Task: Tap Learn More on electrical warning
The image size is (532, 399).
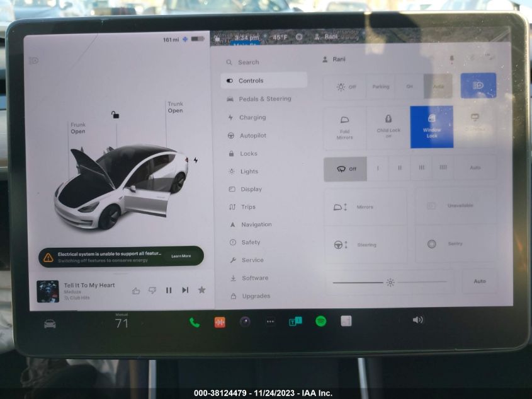Action: pos(181,256)
